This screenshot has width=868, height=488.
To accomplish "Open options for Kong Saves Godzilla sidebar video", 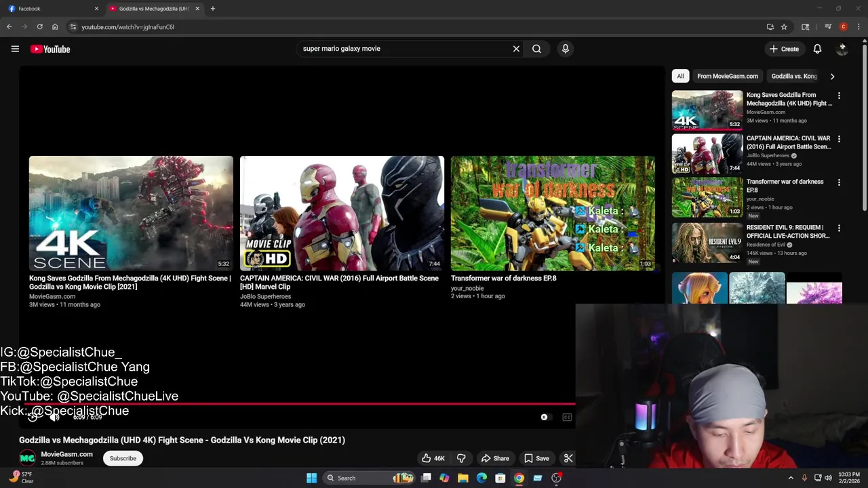I will (x=839, y=96).
